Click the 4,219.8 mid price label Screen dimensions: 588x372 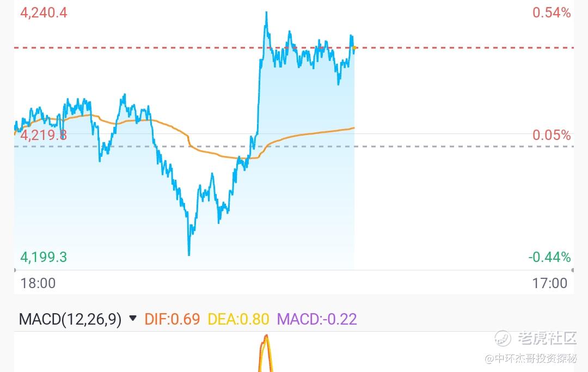44,135
